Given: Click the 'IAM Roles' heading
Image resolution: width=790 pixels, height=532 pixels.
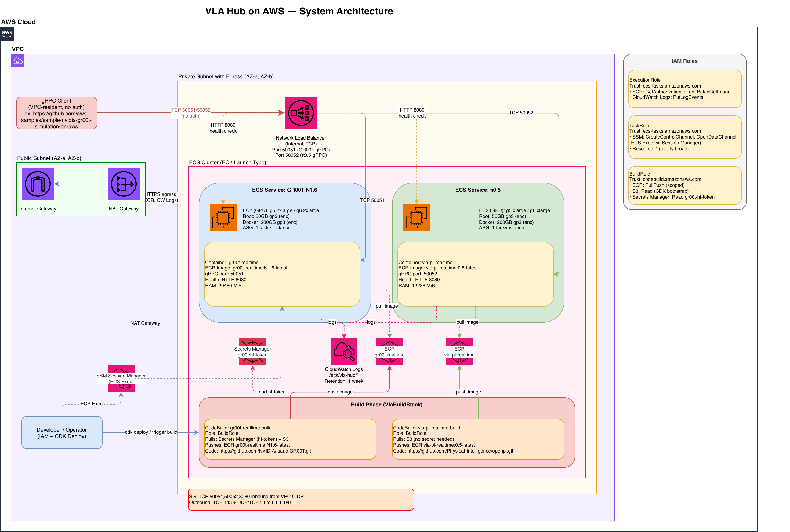Looking at the screenshot, I should point(684,61).
